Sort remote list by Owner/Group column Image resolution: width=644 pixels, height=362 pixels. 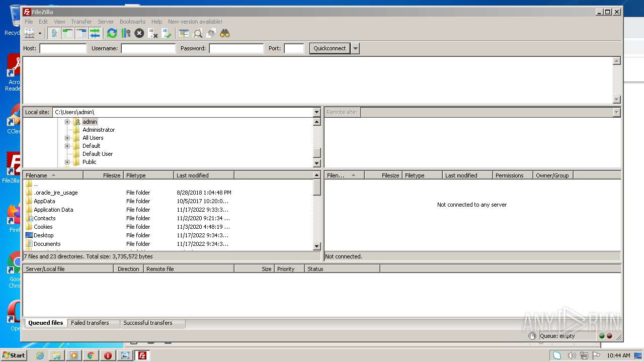[x=553, y=175]
